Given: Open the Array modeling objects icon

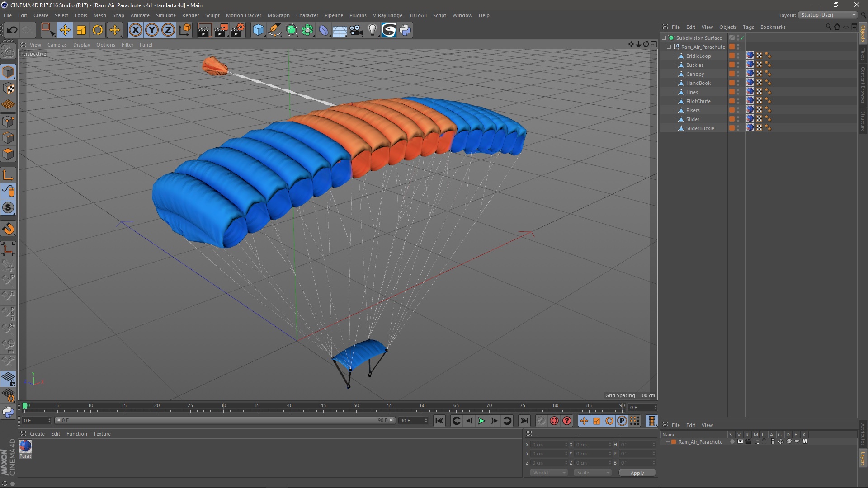Looking at the screenshot, I should (x=307, y=30).
